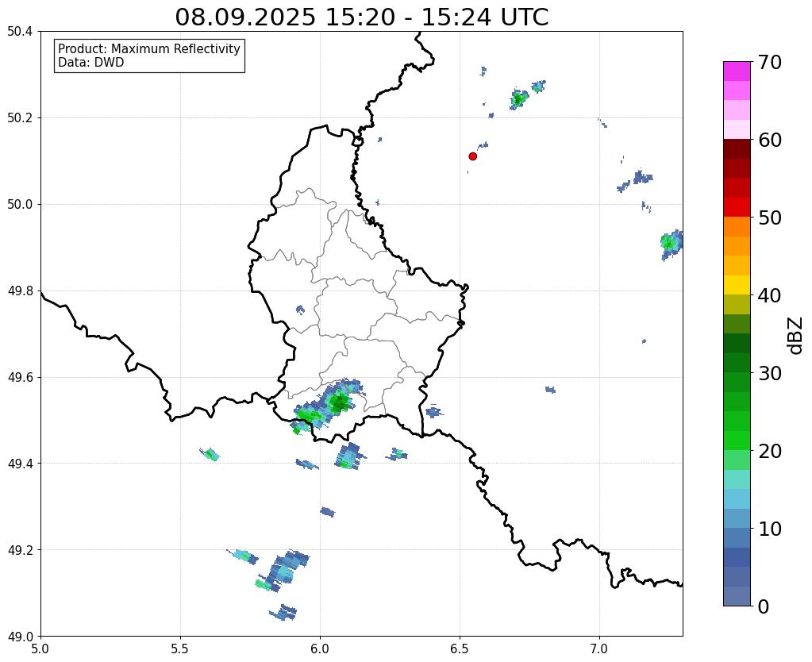Pick the yellow 40 dBZ colorbar segment
The image size is (812, 662).
(737, 285)
